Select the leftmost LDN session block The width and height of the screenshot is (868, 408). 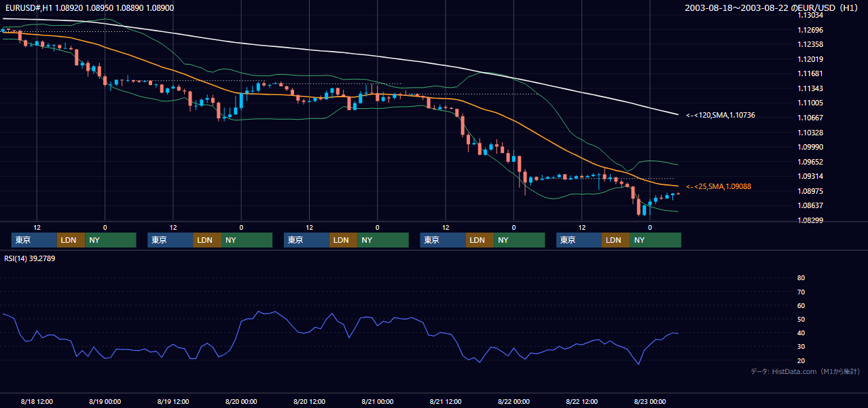(x=71, y=240)
